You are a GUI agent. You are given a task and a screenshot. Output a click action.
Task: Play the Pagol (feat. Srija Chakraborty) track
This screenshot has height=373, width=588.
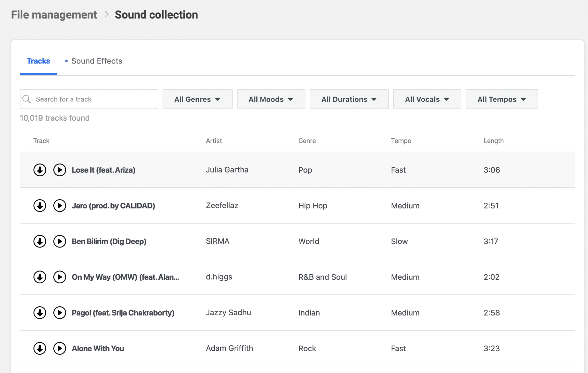tap(60, 313)
